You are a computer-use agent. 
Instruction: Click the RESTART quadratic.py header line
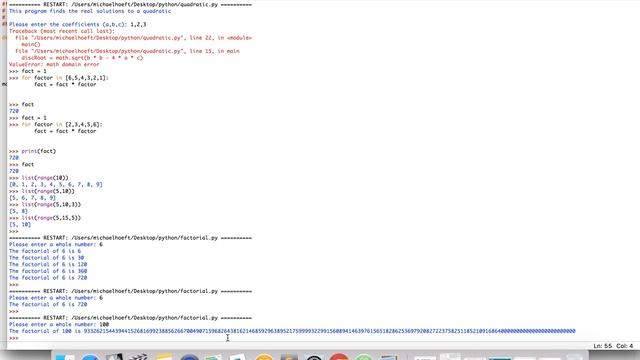(x=130, y=4)
